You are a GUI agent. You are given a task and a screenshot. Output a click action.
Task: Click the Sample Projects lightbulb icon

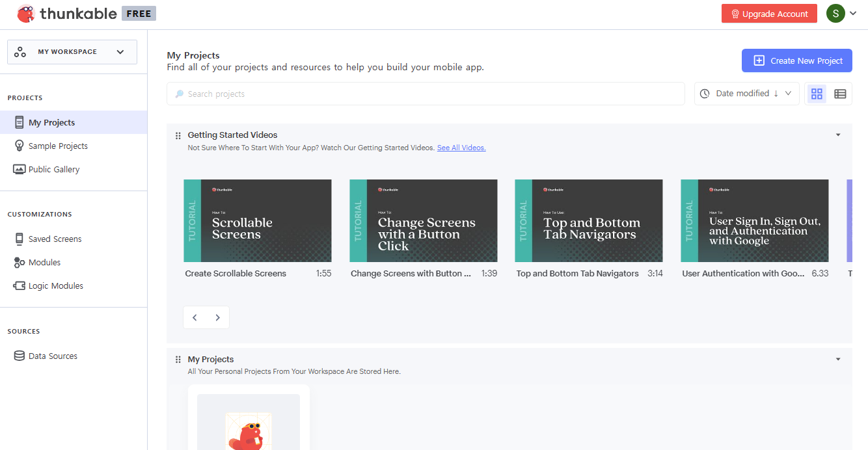coord(19,146)
